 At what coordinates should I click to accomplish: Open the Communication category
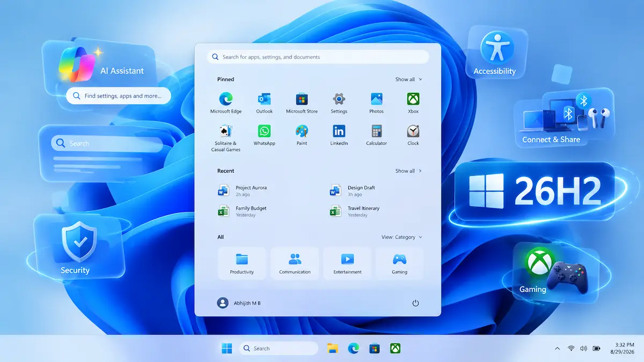(x=295, y=263)
